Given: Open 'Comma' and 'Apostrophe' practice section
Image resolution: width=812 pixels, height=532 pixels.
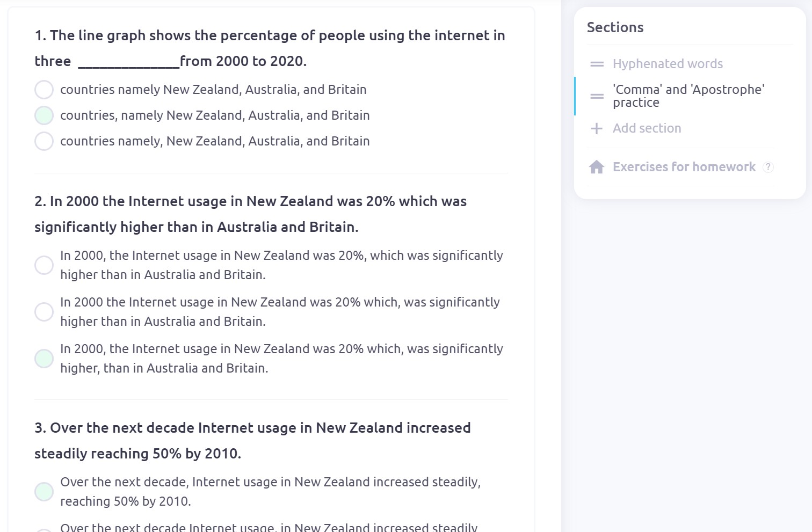Looking at the screenshot, I should pyautogui.click(x=688, y=96).
